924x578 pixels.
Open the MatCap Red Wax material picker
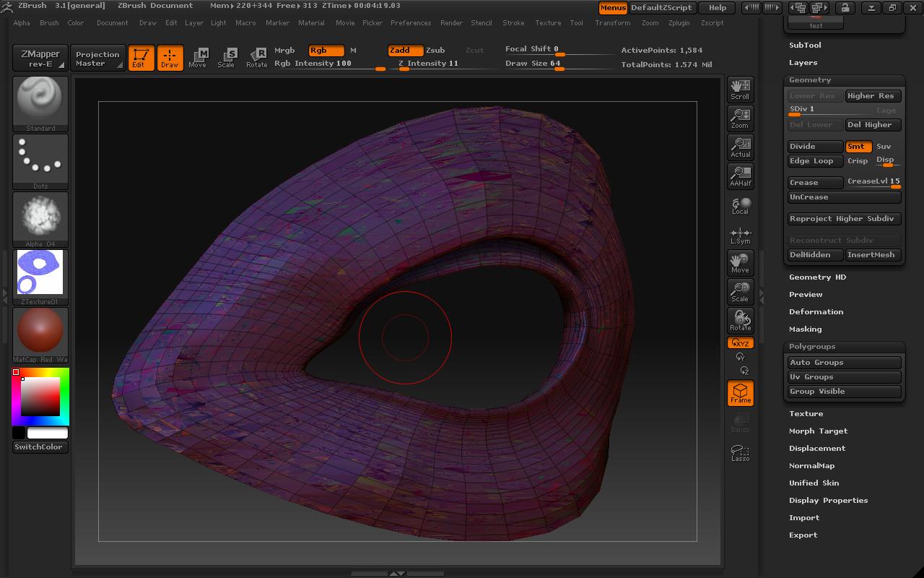40,335
